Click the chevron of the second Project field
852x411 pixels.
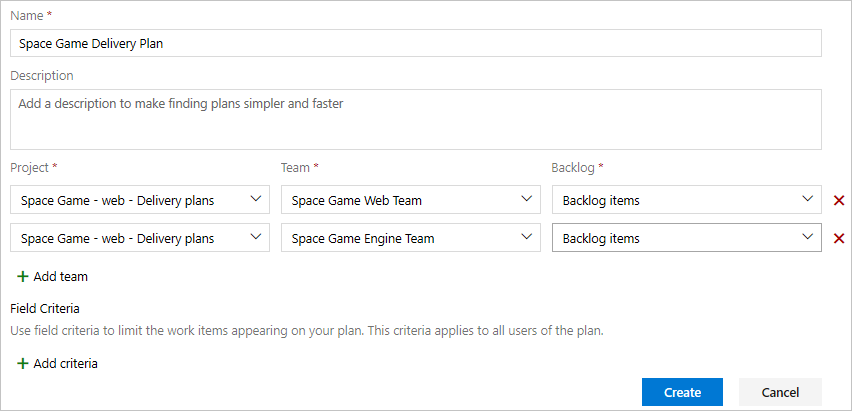click(257, 238)
